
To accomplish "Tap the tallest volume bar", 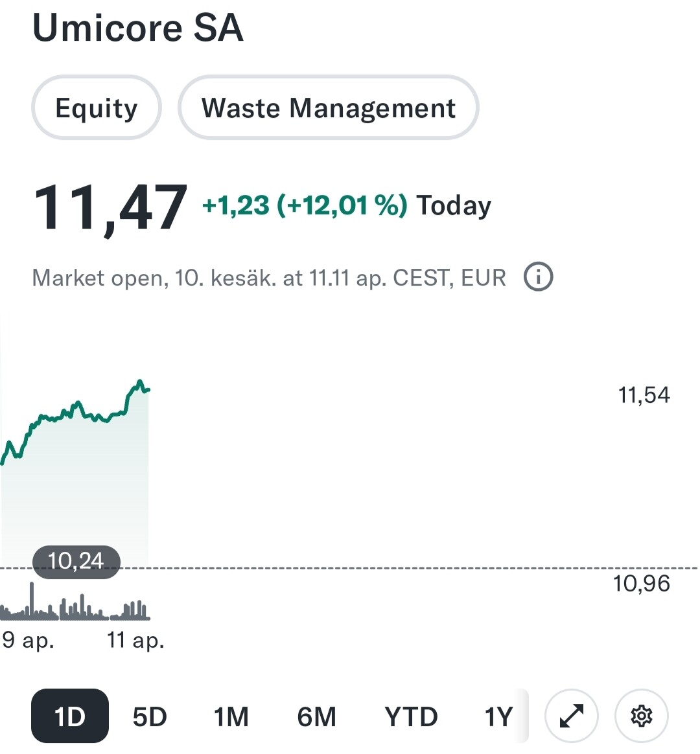I will point(32,600).
